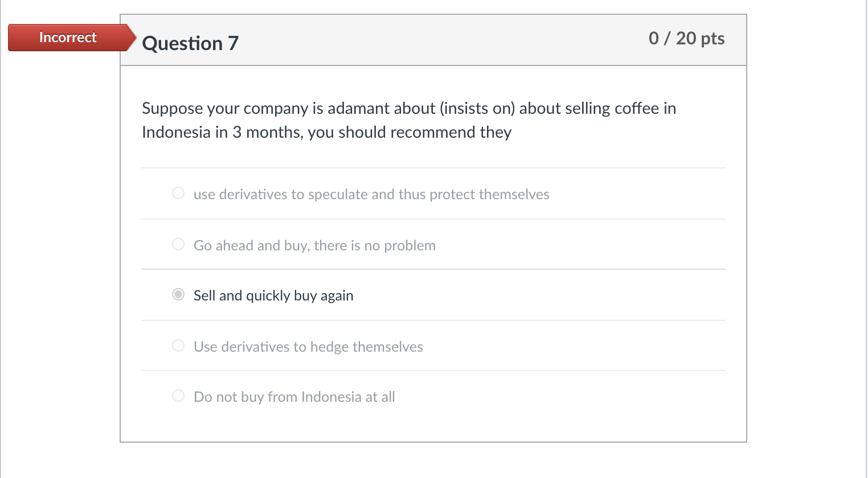Viewport: 868px width, 478px height.
Task: Click the "Do not buy from Indonesia at all" label
Action: point(294,397)
